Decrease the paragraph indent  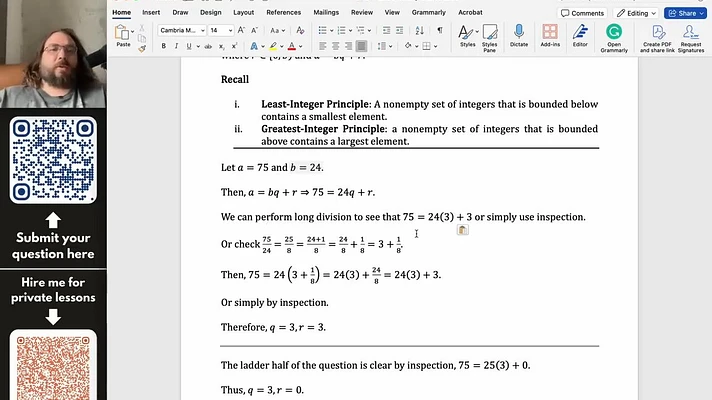pyautogui.click(x=386, y=30)
